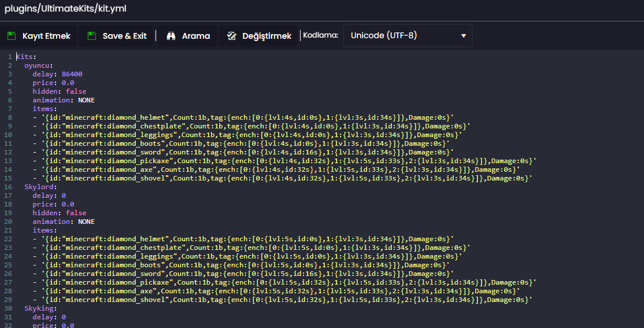This screenshot has width=644, height=328.
Task: Place cursor on the Kits: line
Action: [26, 57]
